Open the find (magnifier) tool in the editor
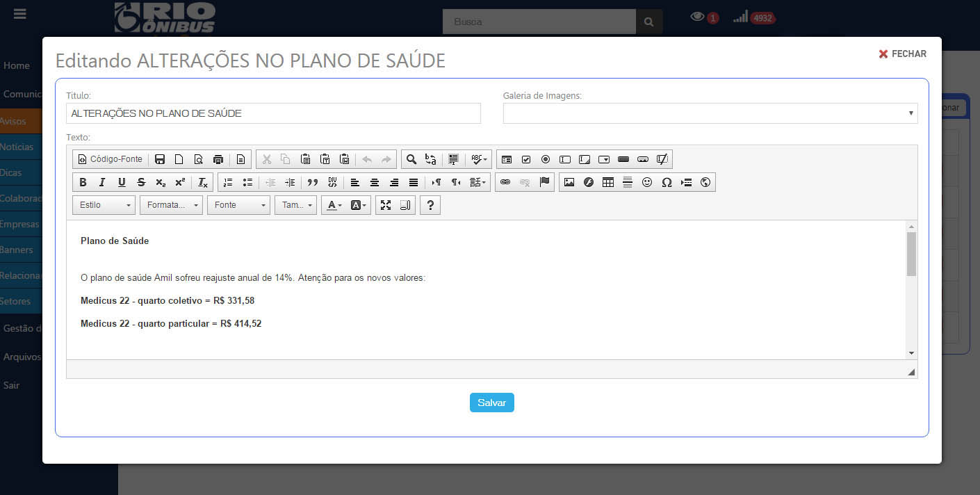 [x=411, y=159]
